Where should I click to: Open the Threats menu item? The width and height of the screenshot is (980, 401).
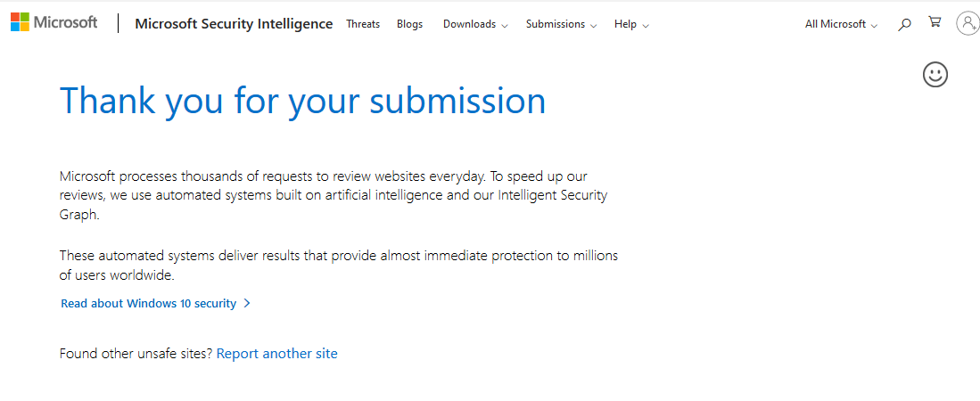click(x=363, y=24)
